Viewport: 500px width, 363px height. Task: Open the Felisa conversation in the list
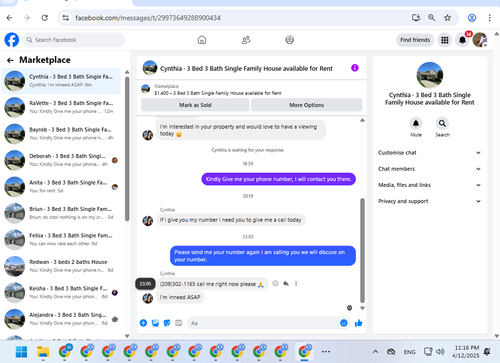pos(61,239)
